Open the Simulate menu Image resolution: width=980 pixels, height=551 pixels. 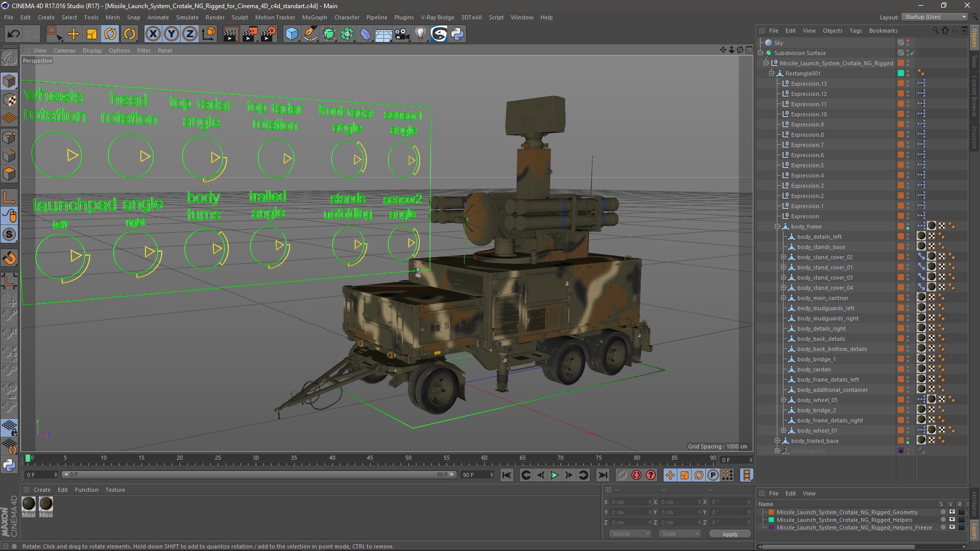click(187, 17)
